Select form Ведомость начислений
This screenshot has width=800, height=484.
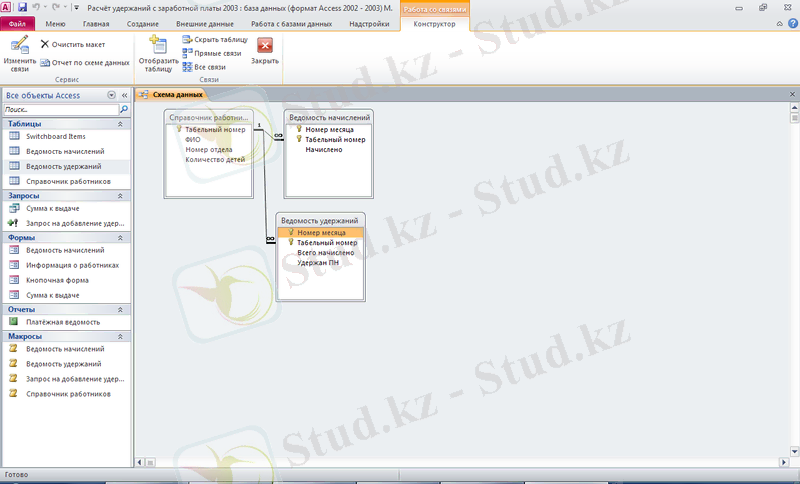pos(66,250)
